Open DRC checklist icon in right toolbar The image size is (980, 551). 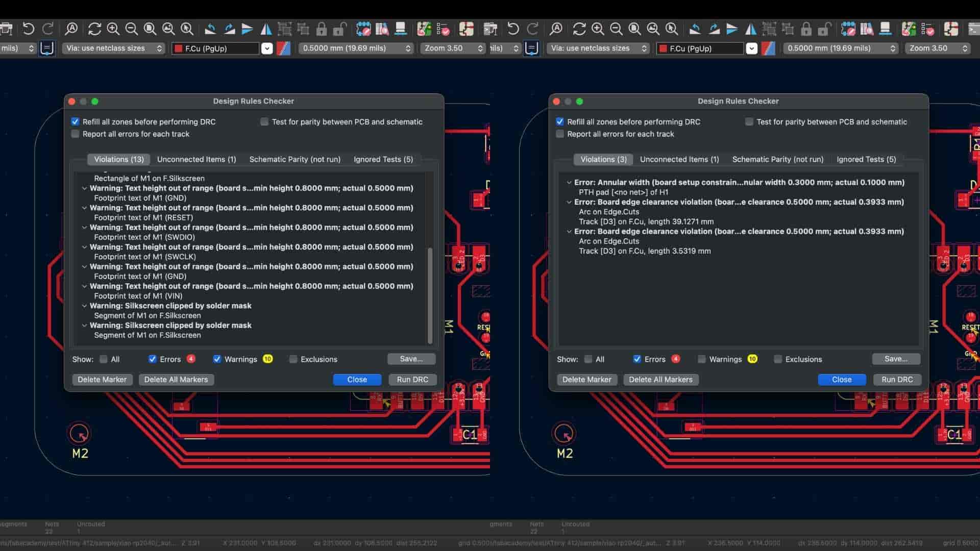928,29
